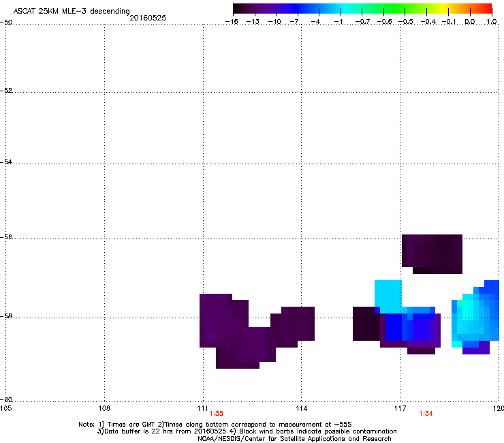The image size is (504, 443).
Task: Click the -60 latitude axis label
Action: pos(6,399)
